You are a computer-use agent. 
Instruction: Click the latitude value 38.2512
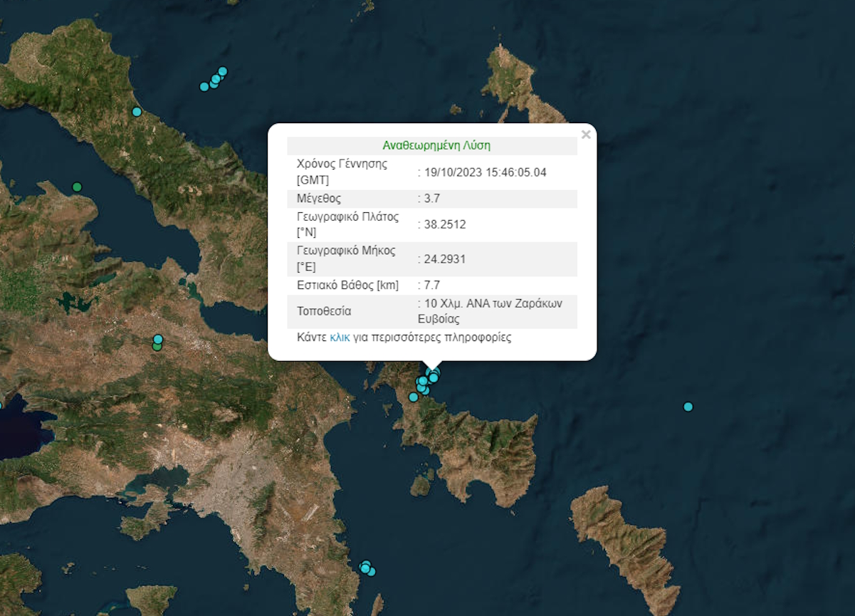444,224
